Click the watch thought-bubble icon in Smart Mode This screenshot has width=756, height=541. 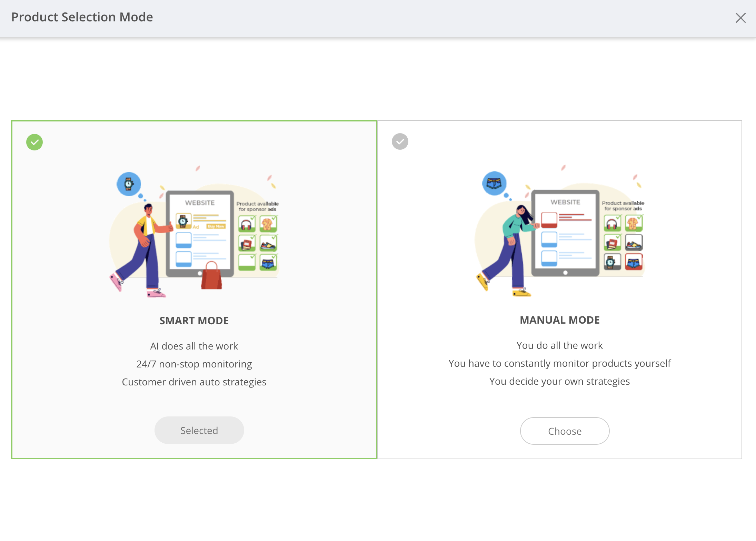click(129, 184)
